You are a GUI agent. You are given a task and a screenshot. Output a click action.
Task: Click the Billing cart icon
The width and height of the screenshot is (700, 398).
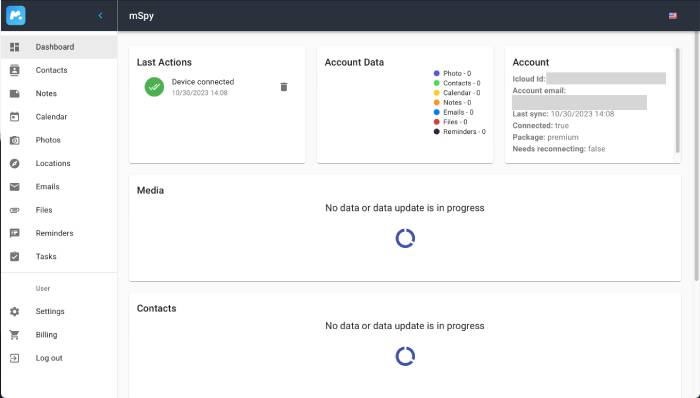pos(15,335)
